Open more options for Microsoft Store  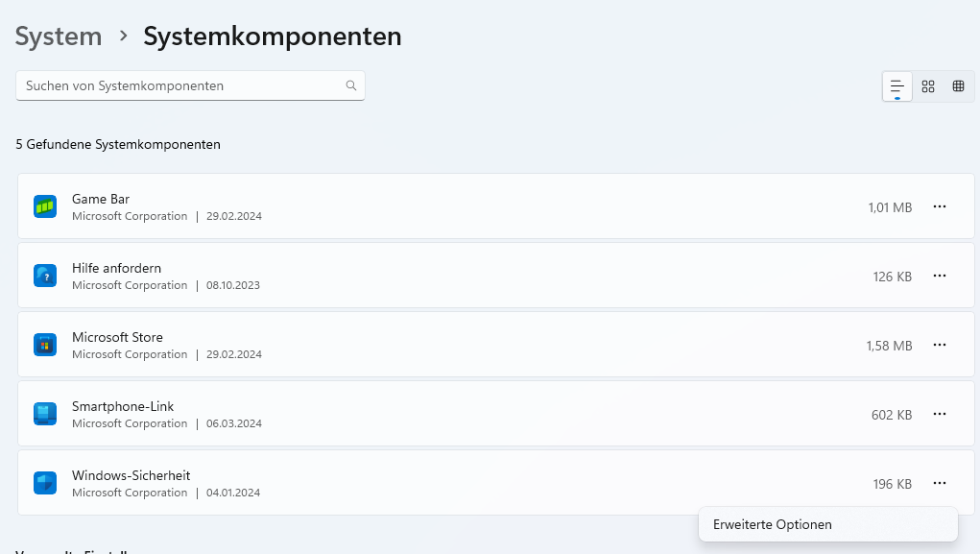tap(940, 345)
